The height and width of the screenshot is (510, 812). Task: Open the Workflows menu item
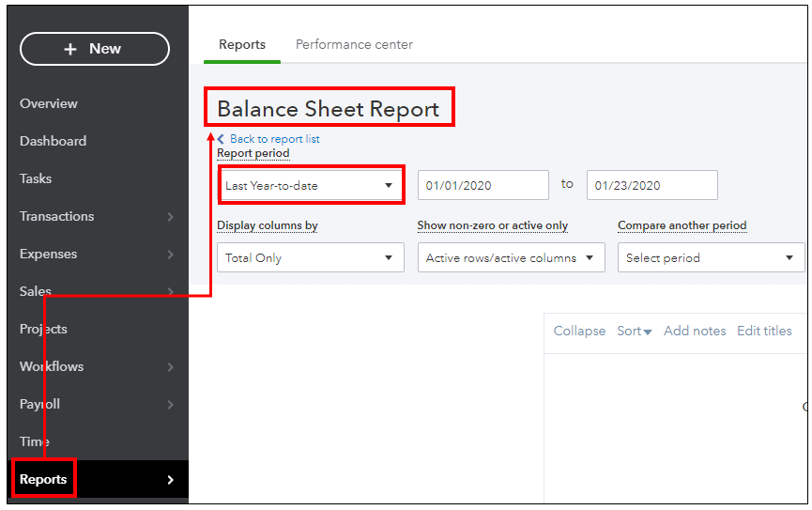point(52,366)
